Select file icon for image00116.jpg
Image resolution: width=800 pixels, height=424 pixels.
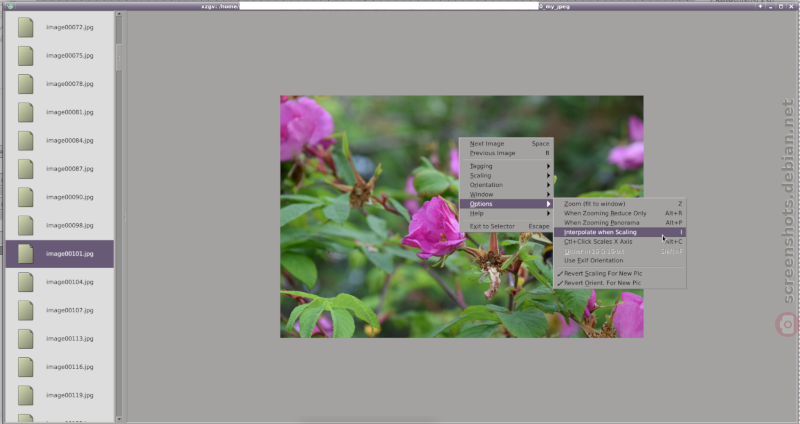(26, 367)
